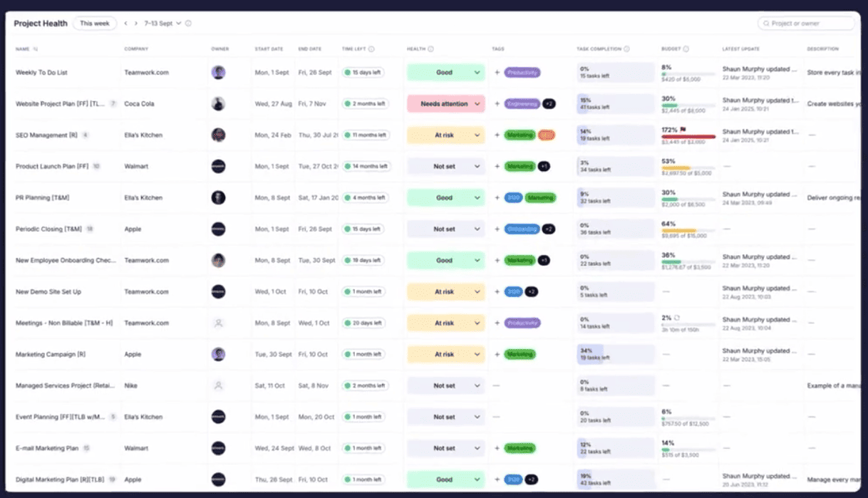Click the Health column info icon
868x498 pixels.
point(430,49)
